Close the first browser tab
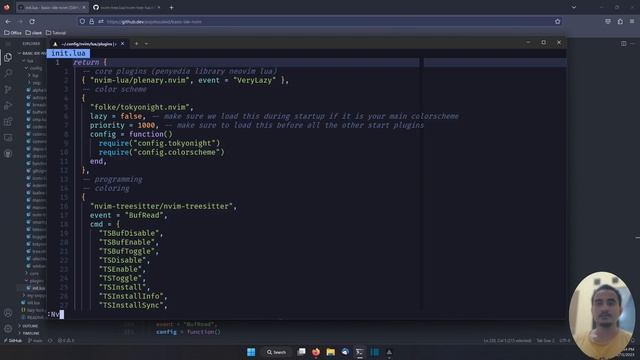This screenshot has width=640, height=360. pyautogui.click(x=84, y=7)
